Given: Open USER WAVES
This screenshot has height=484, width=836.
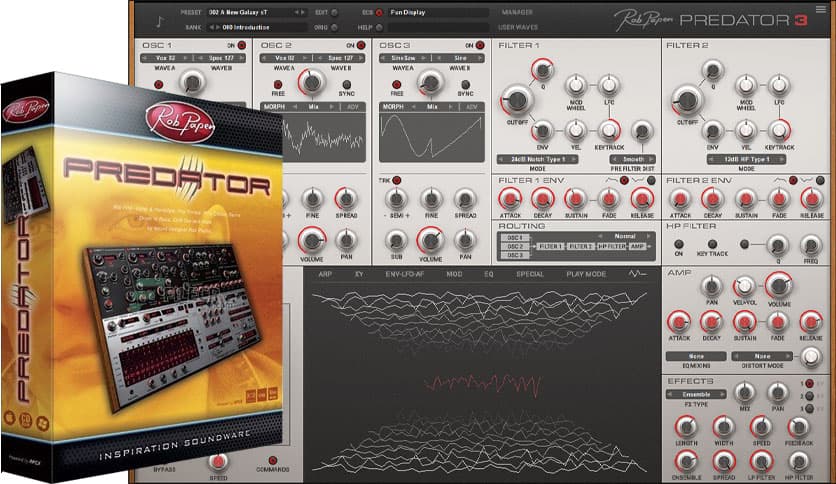Looking at the screenshot, I should [x=518, y=27].
